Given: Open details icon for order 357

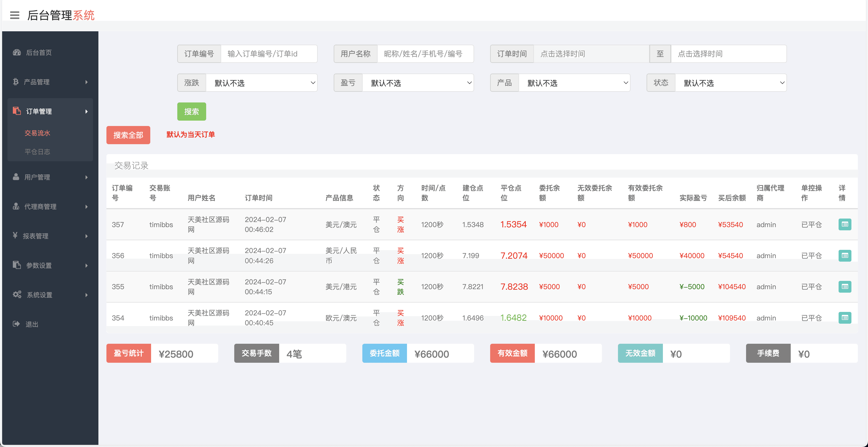Looking at the screenshot, I should pyautogui.click(x=844, y=224).
